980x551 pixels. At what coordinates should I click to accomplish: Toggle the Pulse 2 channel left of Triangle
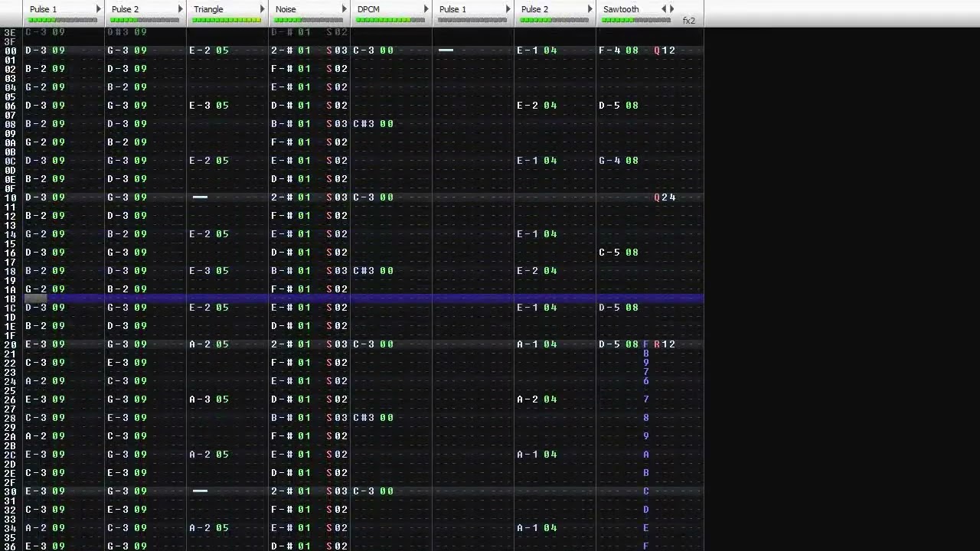tap(125, 9)
